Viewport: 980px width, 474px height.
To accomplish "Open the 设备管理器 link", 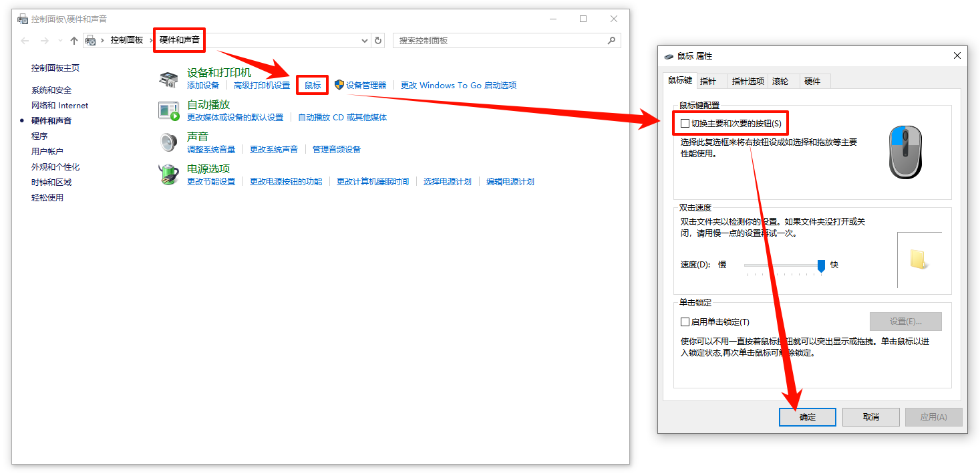I will 366,86.
